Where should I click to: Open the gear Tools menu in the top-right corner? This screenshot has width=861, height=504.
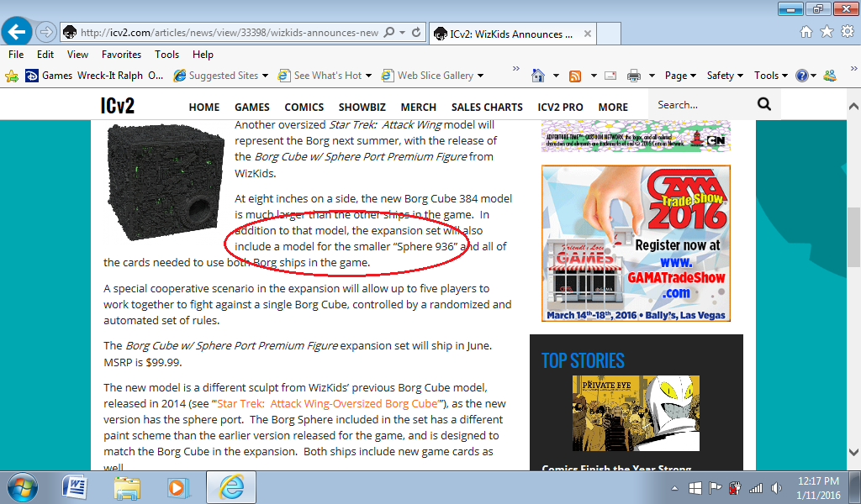point(848,32)
